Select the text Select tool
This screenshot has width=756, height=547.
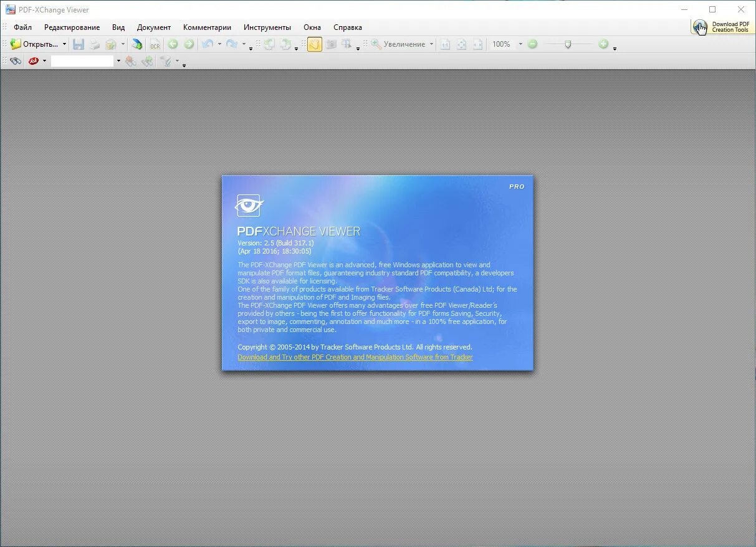coord(347,44)
